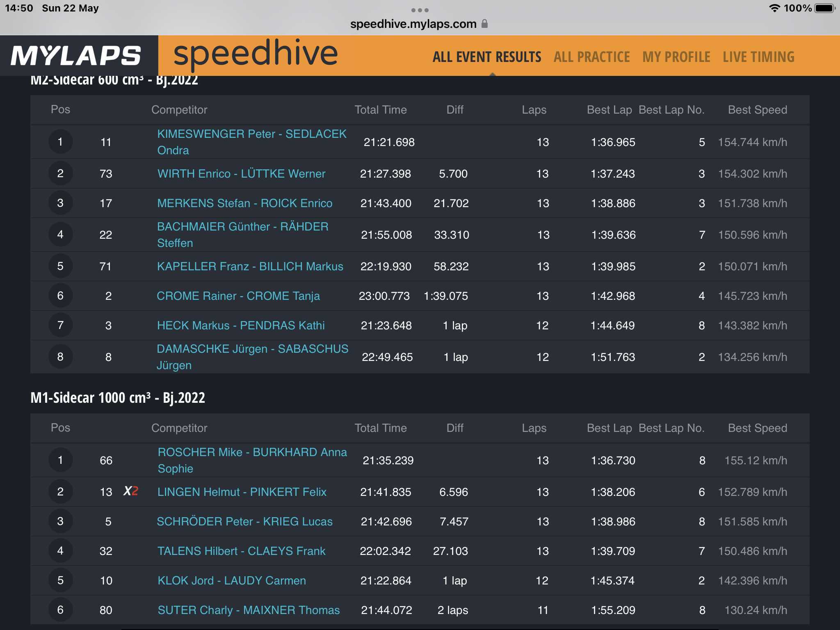Click best speed 142.396 km/h
Viewport: 840px width, 630px height.
(x=752, y=580)
